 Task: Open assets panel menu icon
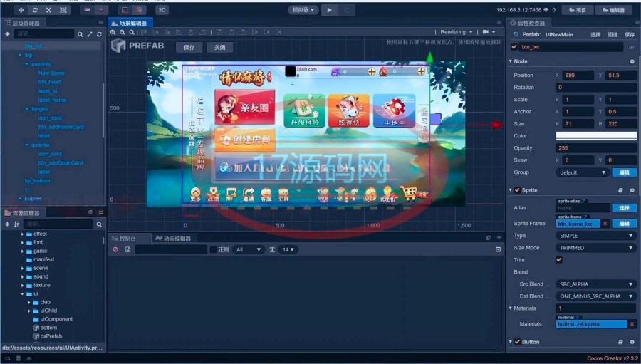coord(100,212)
